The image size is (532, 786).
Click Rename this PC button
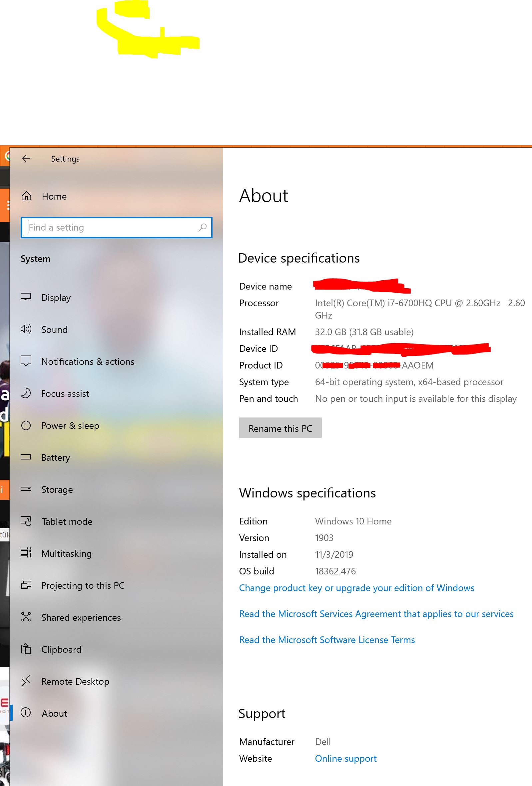coord(280,428)
